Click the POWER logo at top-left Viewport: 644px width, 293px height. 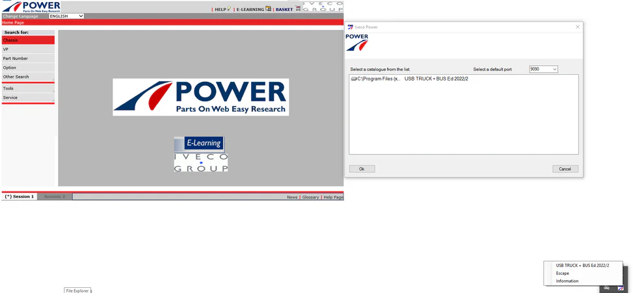click(31, 6)
